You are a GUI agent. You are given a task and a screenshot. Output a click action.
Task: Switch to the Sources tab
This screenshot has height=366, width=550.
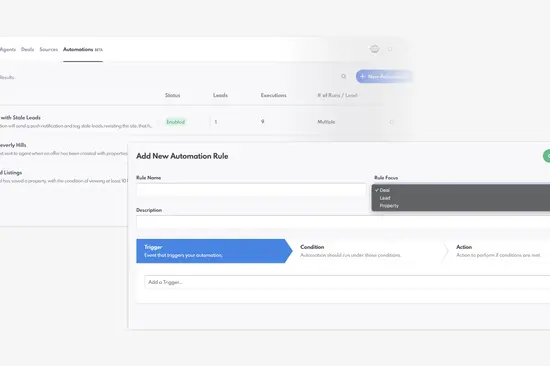click(49, 49)
